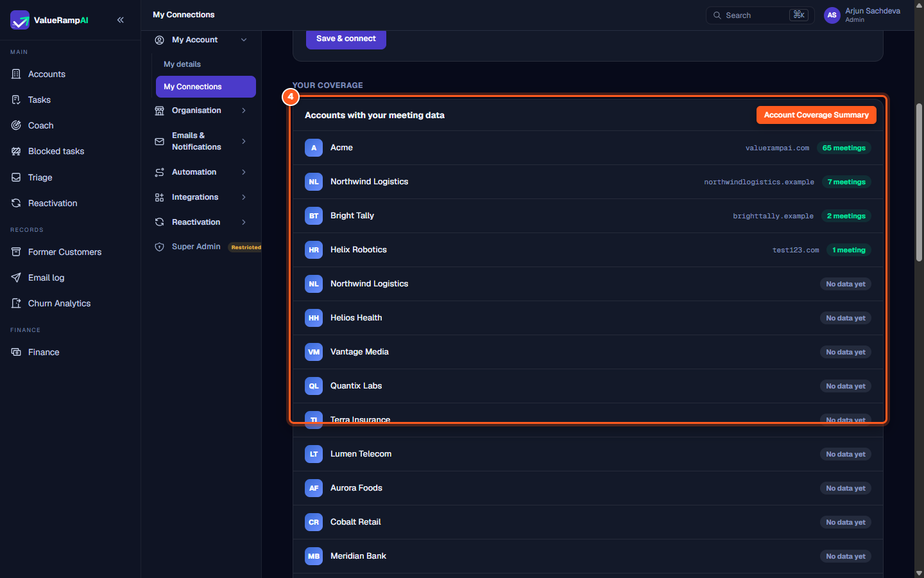Collapse the My Account section chevron
The height and width of the screenshot is (578, 924).
(x=244, y=40)
